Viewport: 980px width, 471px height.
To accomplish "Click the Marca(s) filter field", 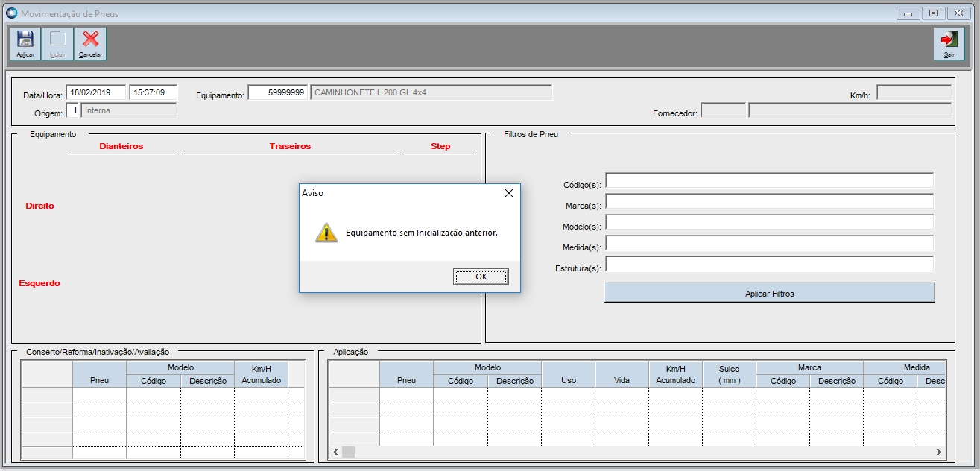I will 770,201.
